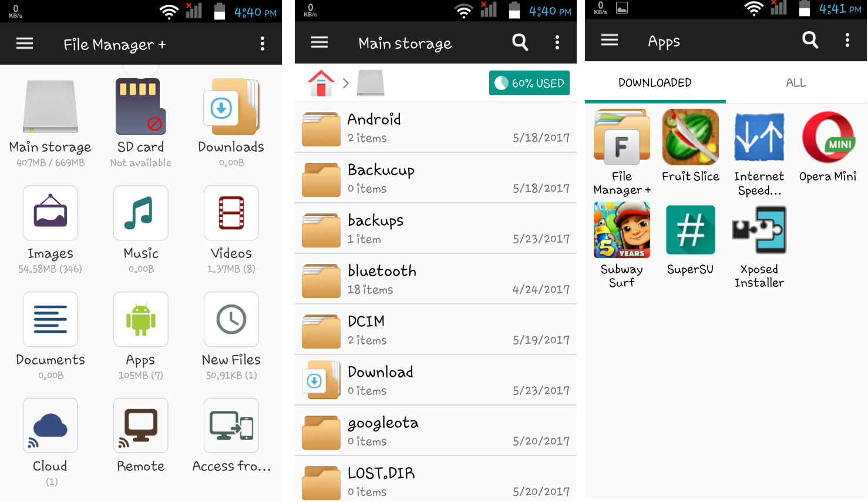The width and height of the screenshot is (868, 502).
Task: Open overflow menu on Main storage screen
Action: tap(557, 42)
